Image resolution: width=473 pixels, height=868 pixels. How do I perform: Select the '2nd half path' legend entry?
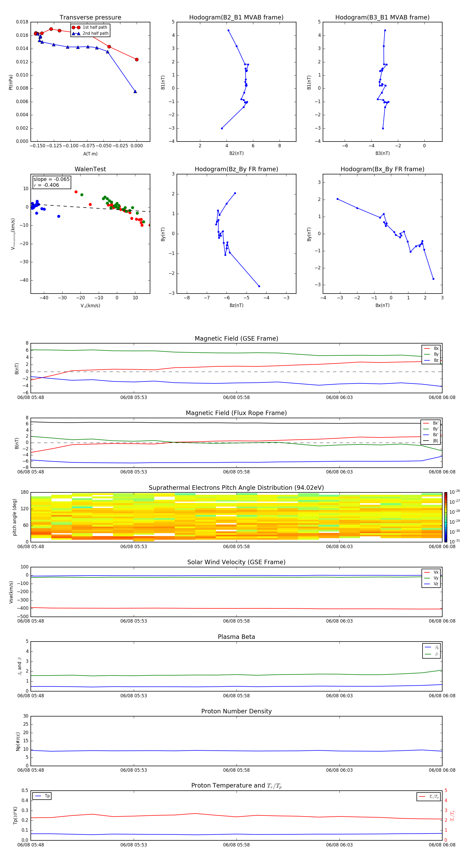point(90,33)
